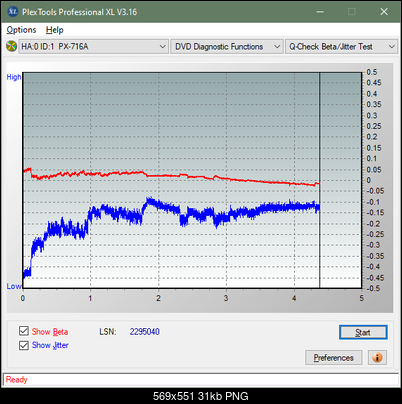Click the window title PlexTools Professional XL V3.16
Image resolution: width=402 pixels, height=404 pixels.
tap(79, 12)
